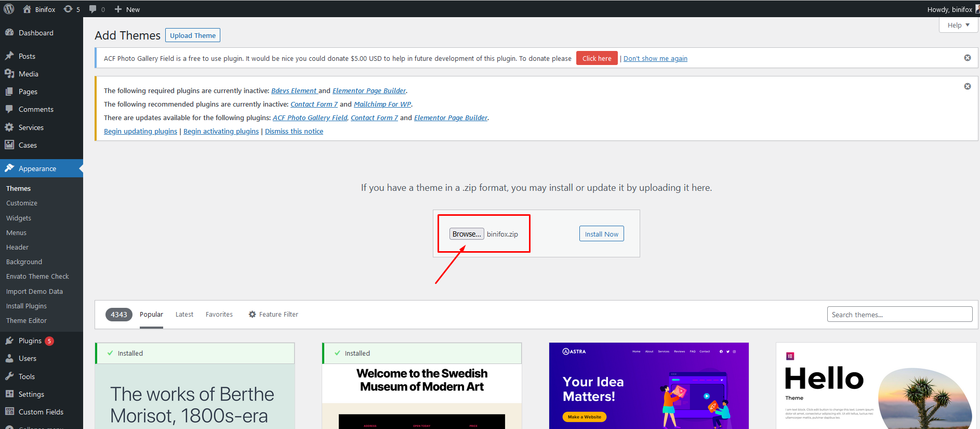Click the Install Now button

click(601, 234)
